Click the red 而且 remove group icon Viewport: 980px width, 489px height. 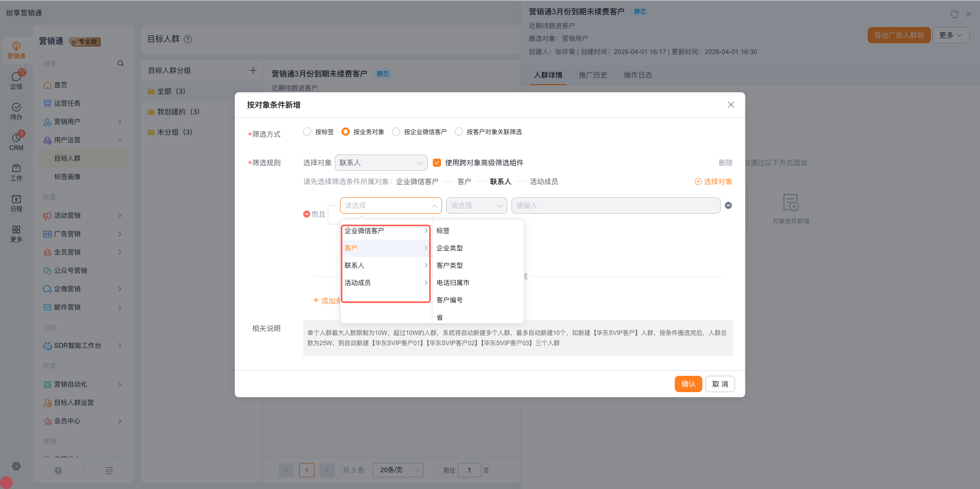point(307,214)
